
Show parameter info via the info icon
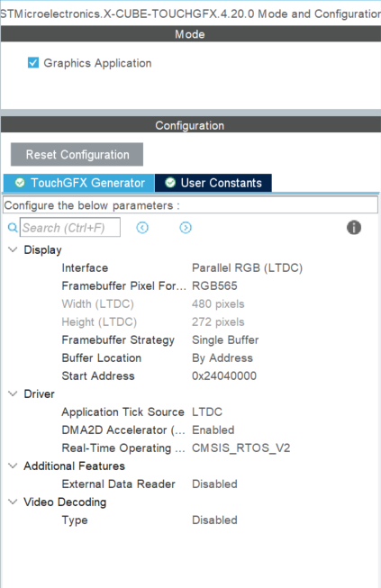(x=354, y=227)
